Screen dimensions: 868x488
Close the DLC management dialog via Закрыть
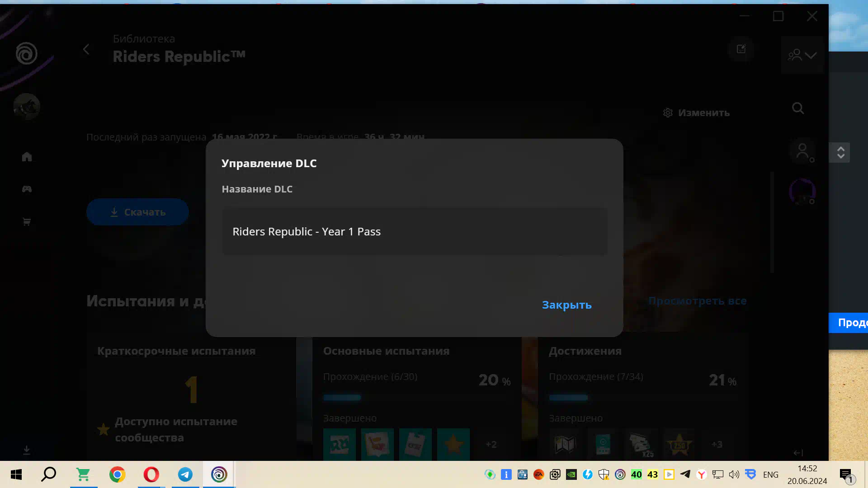566,305
